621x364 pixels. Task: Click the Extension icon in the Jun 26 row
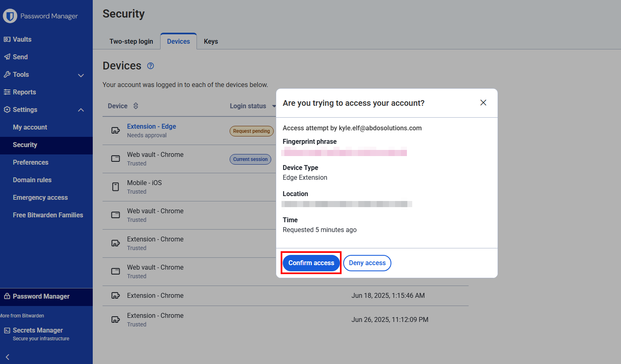(116, 319)
